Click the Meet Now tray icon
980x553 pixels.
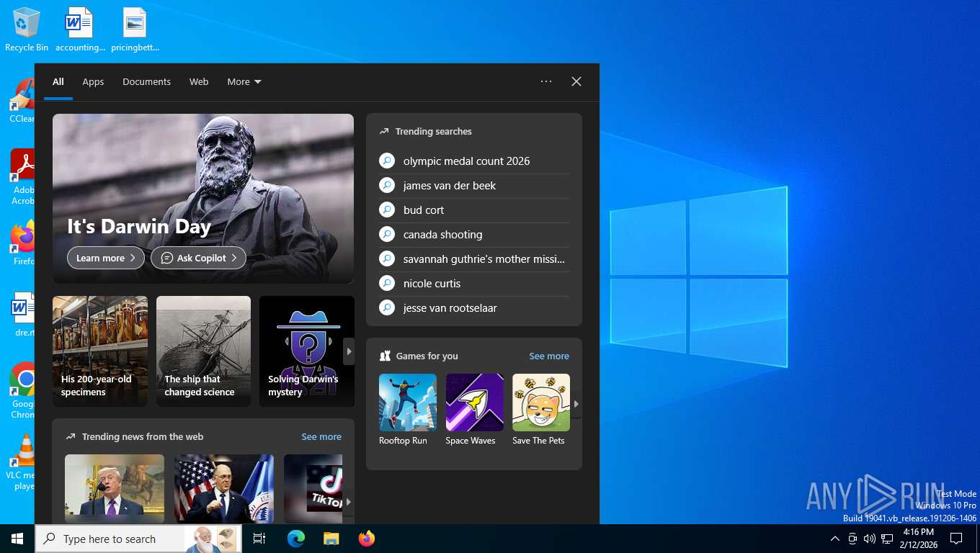pos(852,539)
